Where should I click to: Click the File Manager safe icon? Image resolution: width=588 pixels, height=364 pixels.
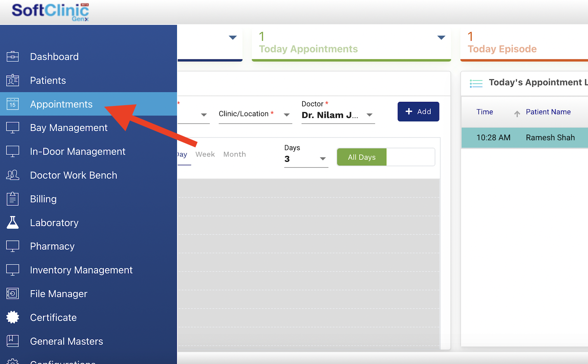click(12, 293)
